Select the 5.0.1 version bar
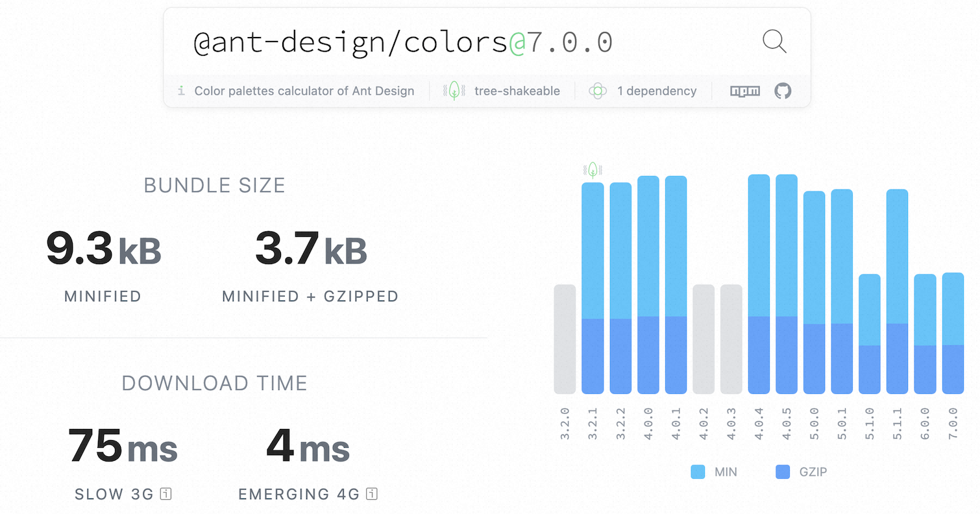Screen dimensions: 980x514 point(842,291)
